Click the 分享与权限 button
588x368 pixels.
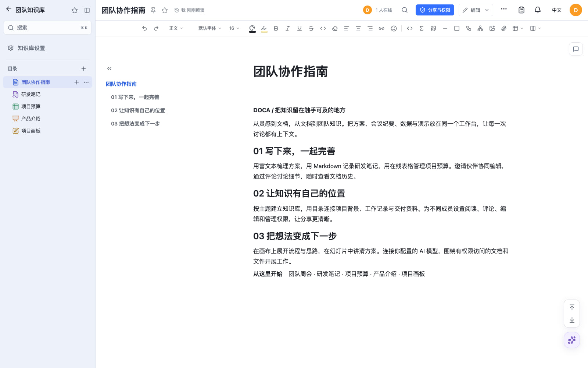click(x=435, y=10)
